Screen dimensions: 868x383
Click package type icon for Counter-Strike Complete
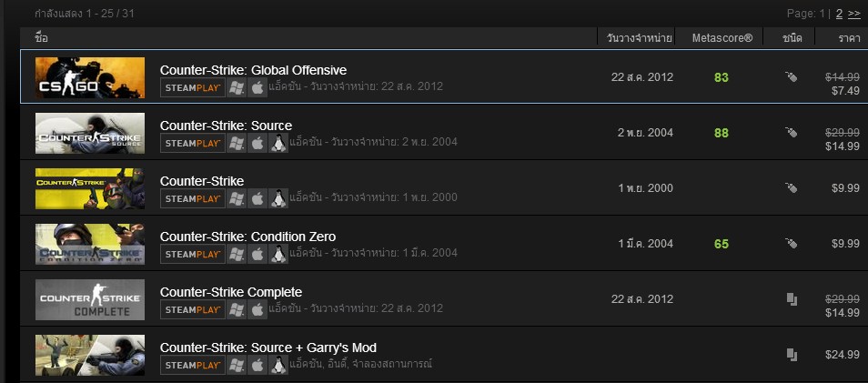click(x=791, y=299)
